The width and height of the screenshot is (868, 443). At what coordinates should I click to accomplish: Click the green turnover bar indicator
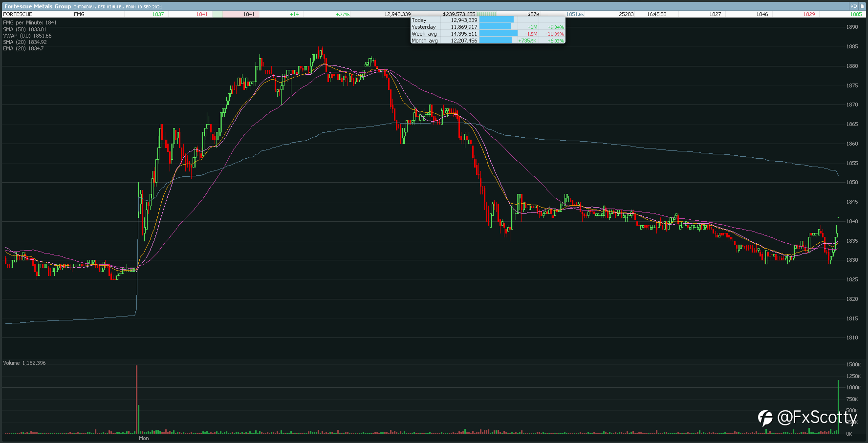coord(486,14)
